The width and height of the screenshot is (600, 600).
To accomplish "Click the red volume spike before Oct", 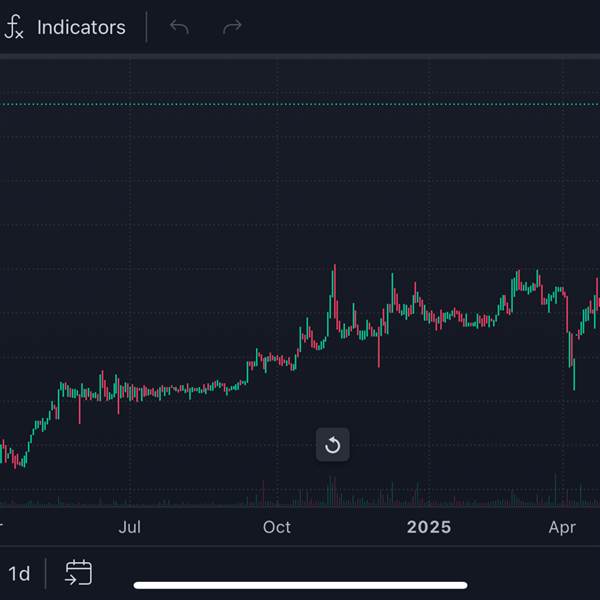I will point(263,493).
